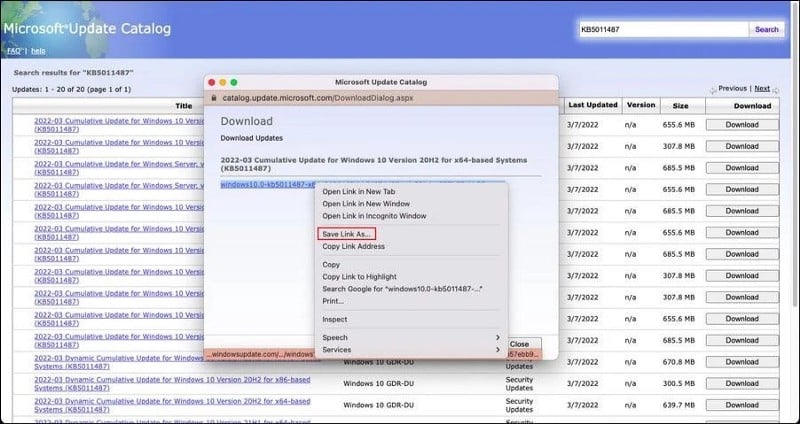The width and height of the screenshot is (800, 424).
Task: Open the FAQ link
Action: [x=13, y=51]
